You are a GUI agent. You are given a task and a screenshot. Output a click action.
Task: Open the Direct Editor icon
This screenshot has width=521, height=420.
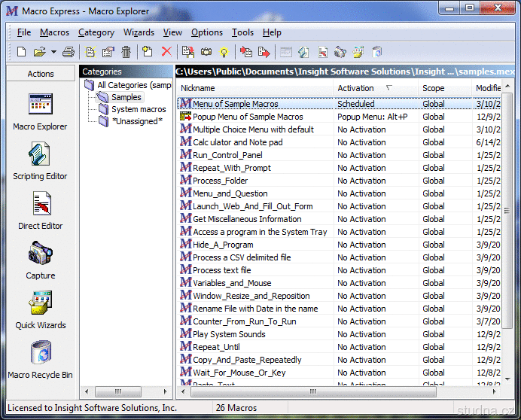coord(40,203)
